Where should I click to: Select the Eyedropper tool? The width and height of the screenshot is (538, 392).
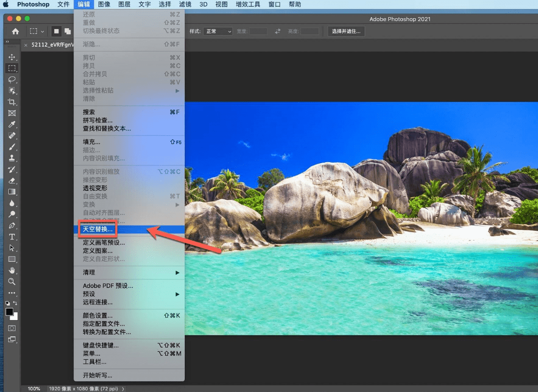(12, 124)
